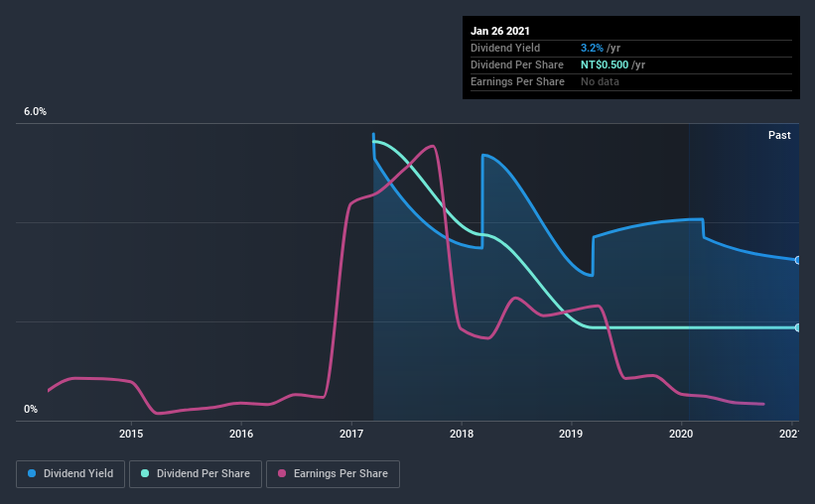Click the 2020 x-axis label
The height and width of the screenshot is (504, 815).
click(x=681, y=434)
